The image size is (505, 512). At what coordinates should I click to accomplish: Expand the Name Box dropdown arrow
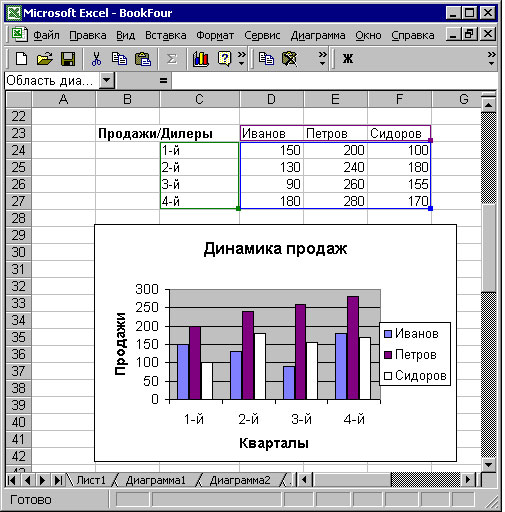tap(107, 80)
